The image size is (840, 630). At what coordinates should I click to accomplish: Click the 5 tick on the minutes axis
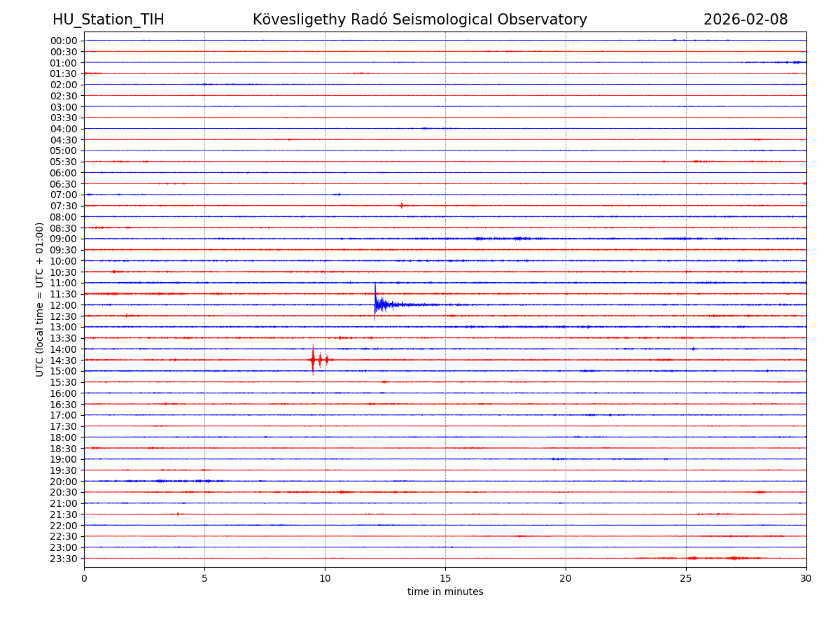pyautogui.click(x=204, y=578)
